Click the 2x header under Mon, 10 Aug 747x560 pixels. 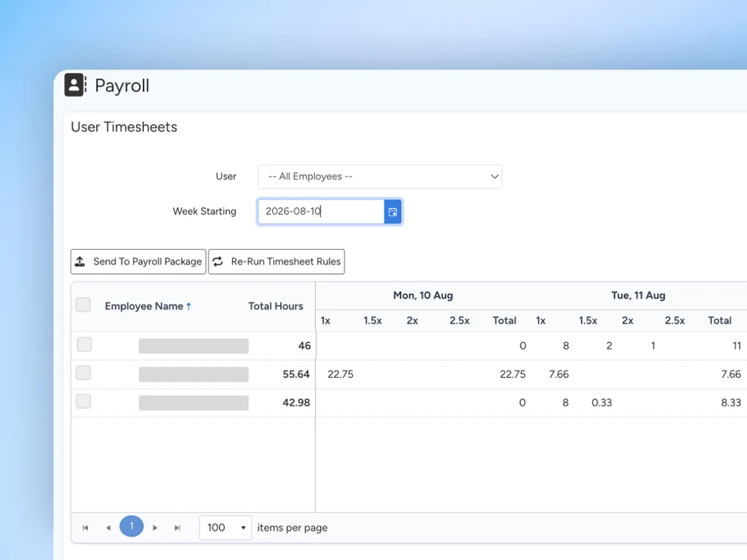coord(412,321)
